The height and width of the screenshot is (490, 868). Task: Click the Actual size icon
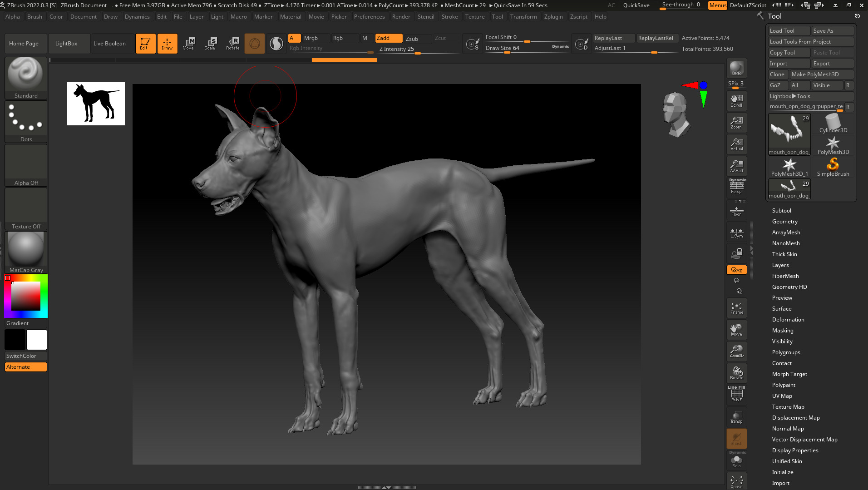tap(736, 144)
